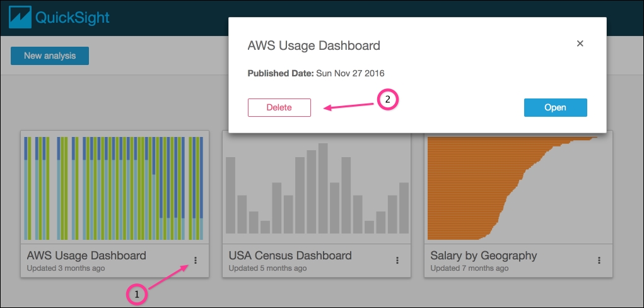Open options menu for Salary by Geography
The height and width of the screenshot is (308, 644).
pyautogui.click(x=599, y=260)
